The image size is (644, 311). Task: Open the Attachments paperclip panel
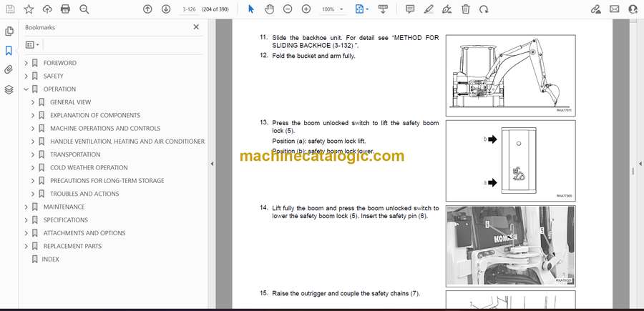[9, 70]
